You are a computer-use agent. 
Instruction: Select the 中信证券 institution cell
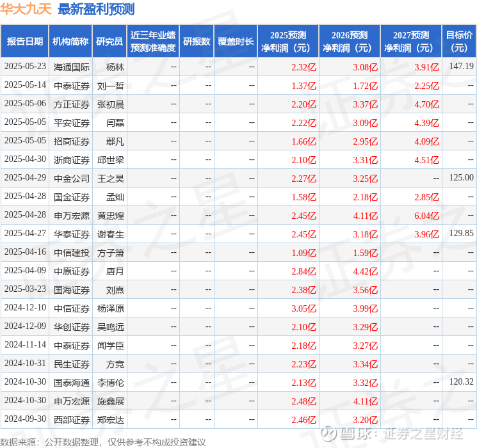point(72,308)
